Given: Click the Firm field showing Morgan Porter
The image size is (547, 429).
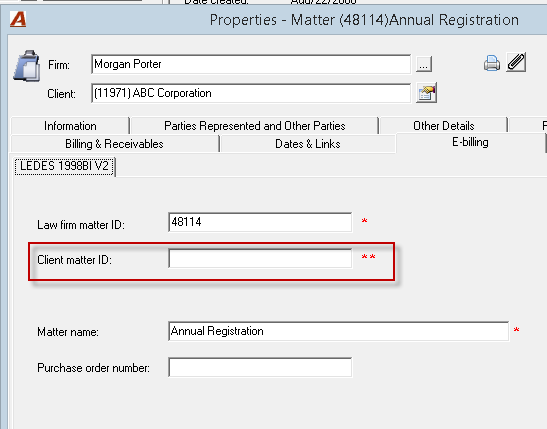Looking at the screenshot, I should (x=251, y=64).
